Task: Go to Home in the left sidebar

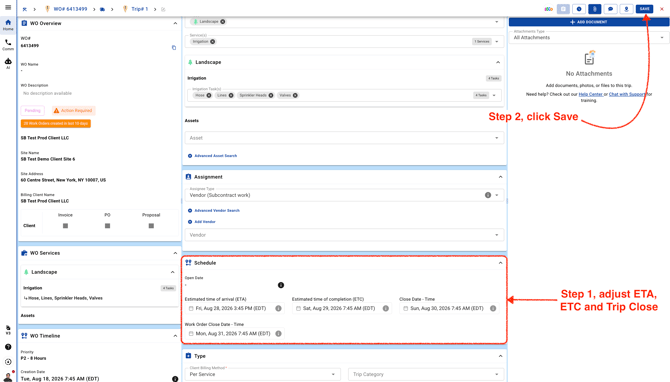Action: 8,25
